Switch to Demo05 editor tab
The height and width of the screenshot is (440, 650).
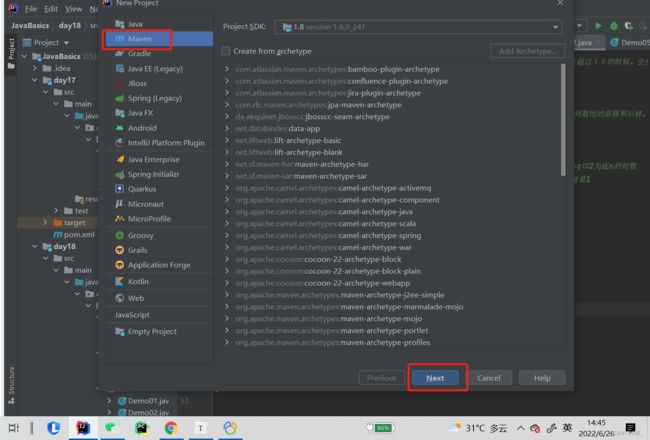(x=629, y=42)
